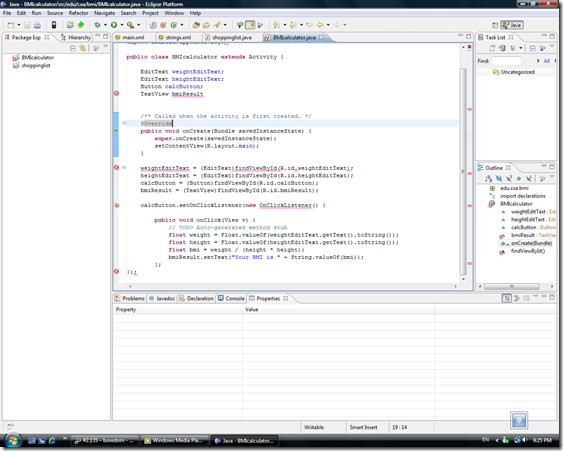Click the Property column header
This screenshot has height=451, width=563.
point(178,310)
